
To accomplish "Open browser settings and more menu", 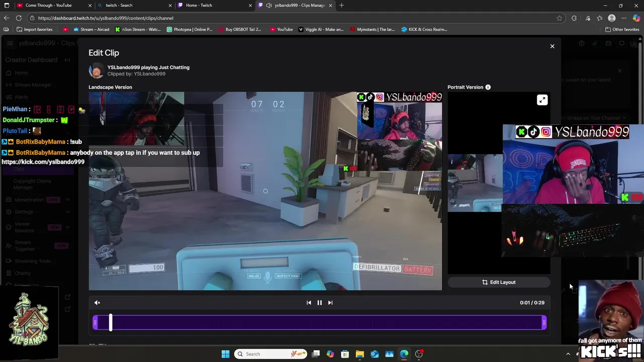I will pos(624,18).
